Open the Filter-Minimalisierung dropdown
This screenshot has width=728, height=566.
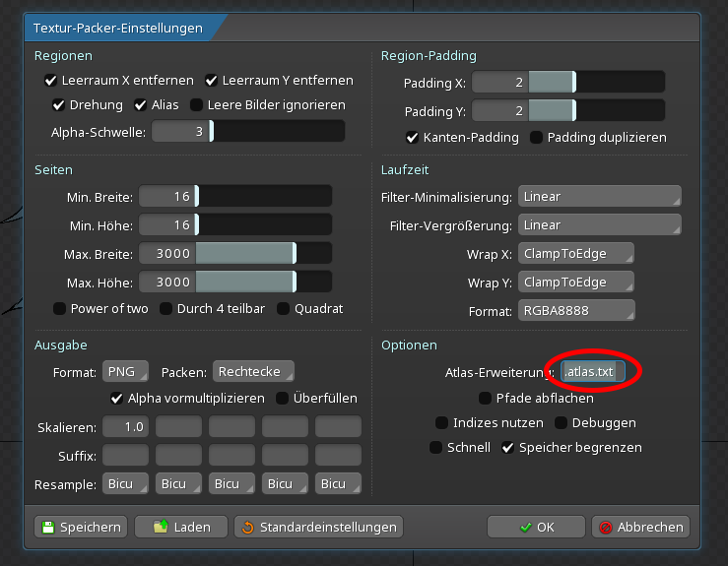click(x=599, y=197)
